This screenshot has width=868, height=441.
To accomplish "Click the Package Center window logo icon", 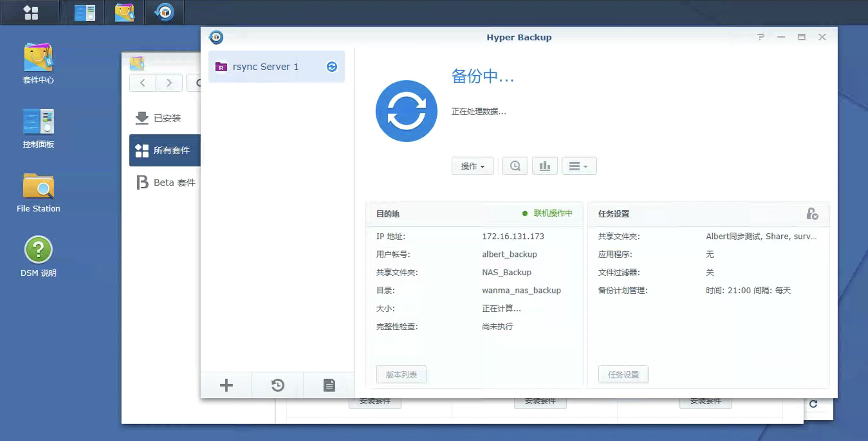I will (x=137, y=63).
